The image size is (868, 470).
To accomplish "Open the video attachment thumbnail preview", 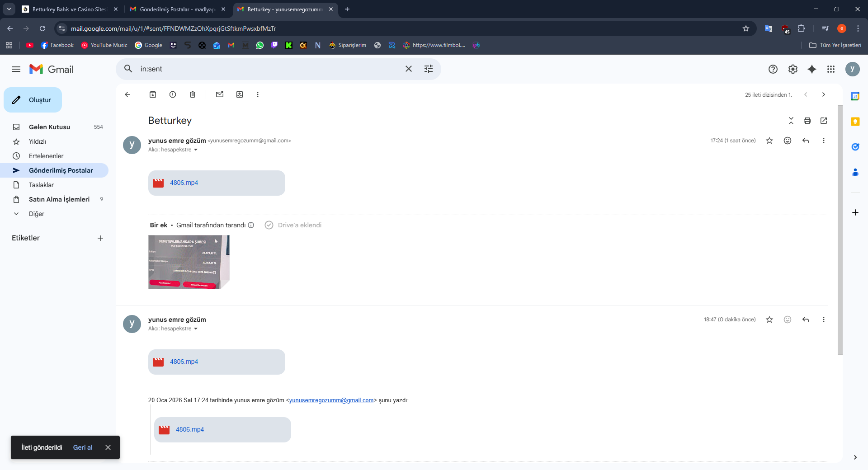I will 189,262.
